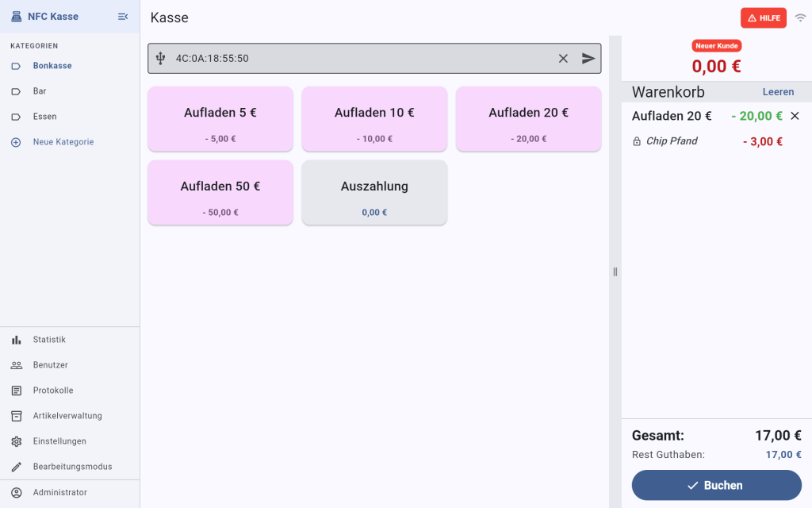This screenshot has width=812, height=508.
Task: Click the NFC Kasse cash register logo icon
Action: (16, 17)
